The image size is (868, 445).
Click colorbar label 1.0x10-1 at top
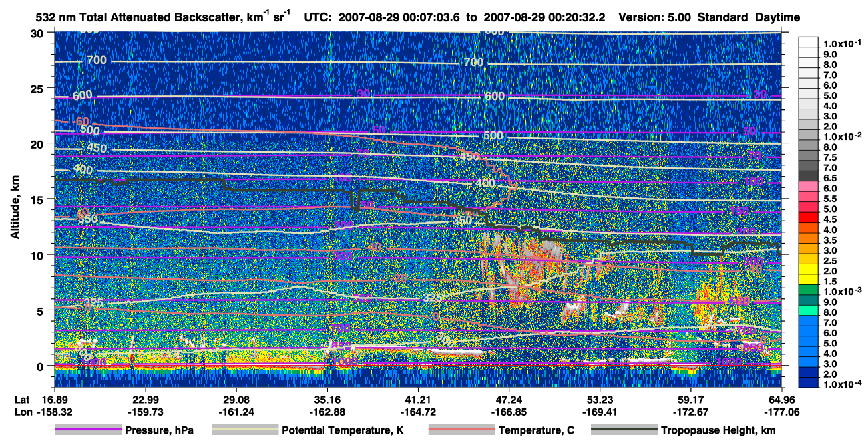(843, 44)
